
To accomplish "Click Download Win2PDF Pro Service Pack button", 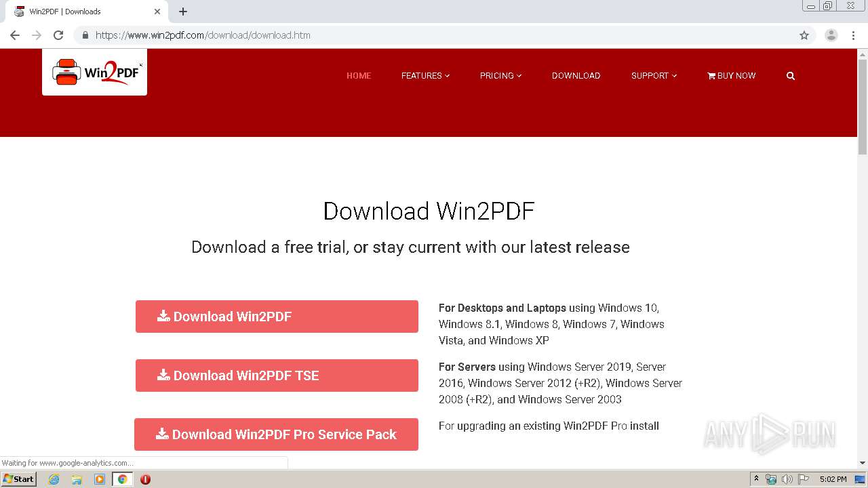I will (x=276, y=434).
